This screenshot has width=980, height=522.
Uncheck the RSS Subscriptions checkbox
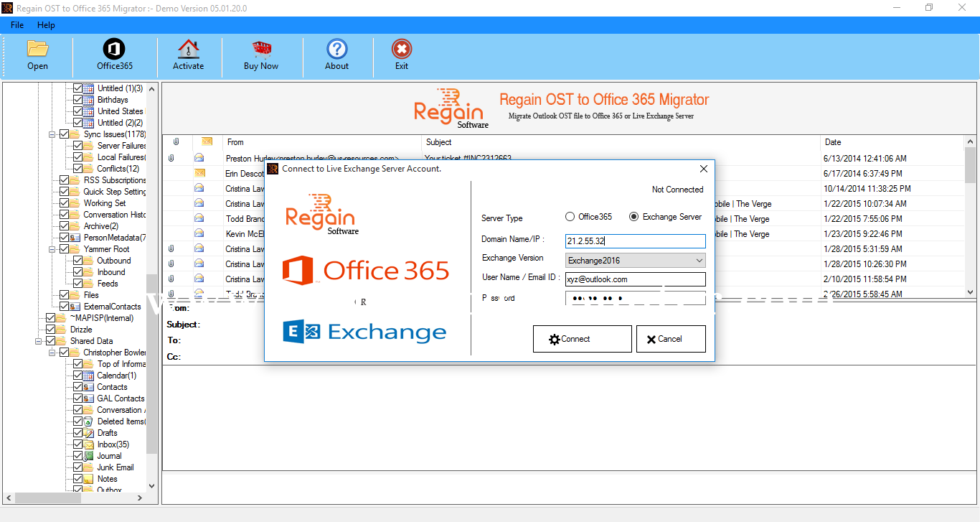pos(64,180)
